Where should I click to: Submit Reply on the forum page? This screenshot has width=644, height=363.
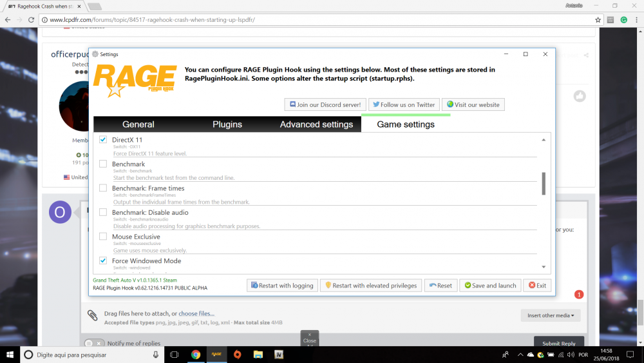[x=558, y=342]
